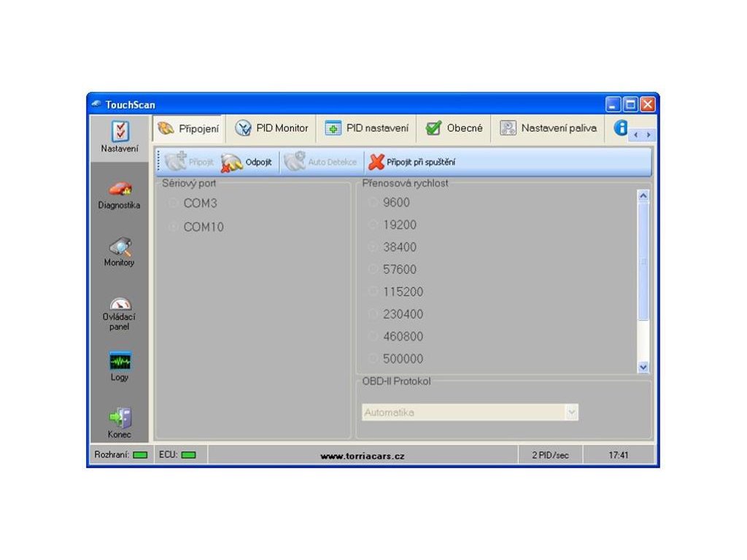Open the Logy section icon
This screenshot has height=560, width=747.
pos(120,362)
